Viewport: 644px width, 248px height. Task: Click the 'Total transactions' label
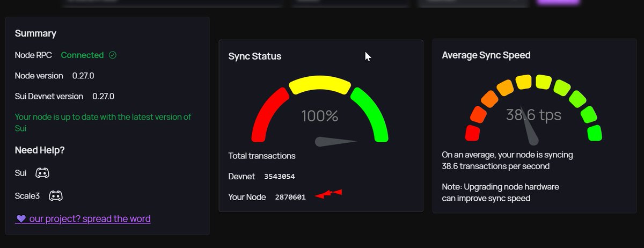[262, 156]
